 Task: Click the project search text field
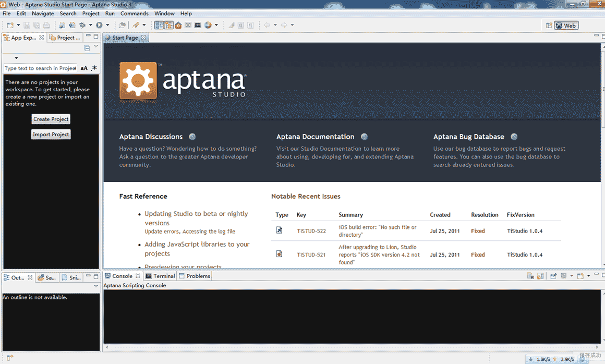[x=40, y=68]
